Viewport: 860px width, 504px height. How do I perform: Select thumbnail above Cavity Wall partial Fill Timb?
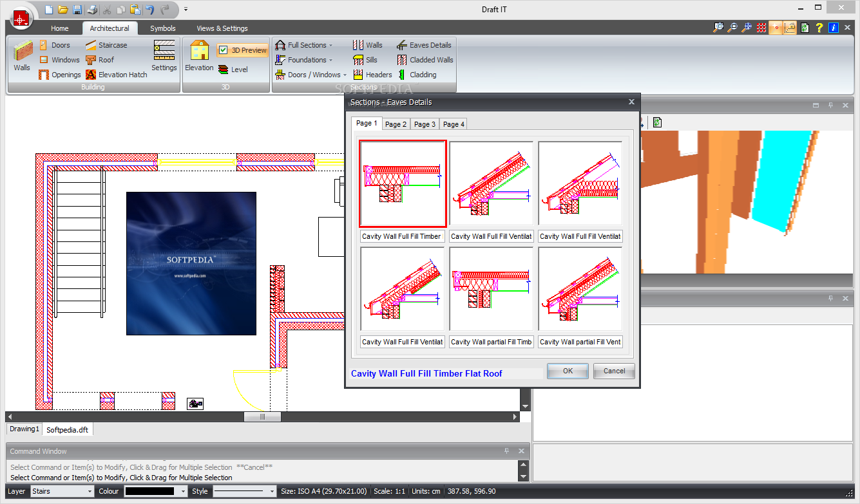(x=492, y=289)
